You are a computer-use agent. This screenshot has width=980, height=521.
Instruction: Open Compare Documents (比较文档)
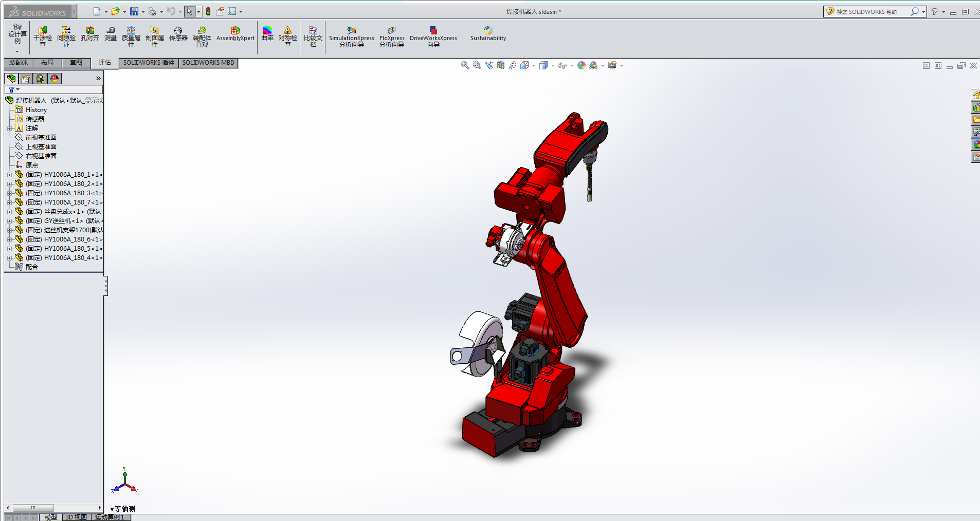point(313,37)
